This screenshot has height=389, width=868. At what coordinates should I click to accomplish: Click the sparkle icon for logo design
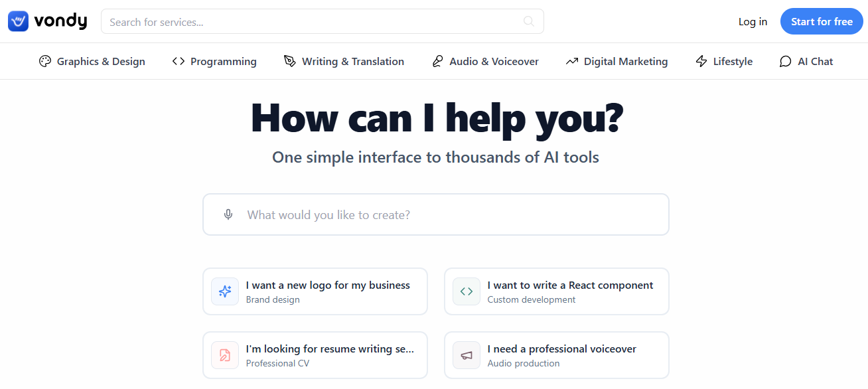tap(225, 291)
